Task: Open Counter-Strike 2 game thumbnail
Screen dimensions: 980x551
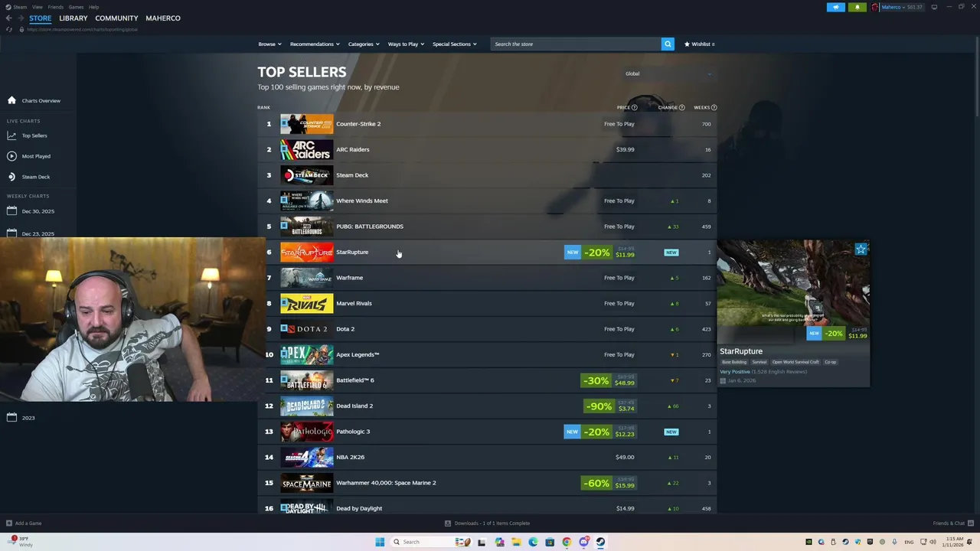Action: point(306,124)
